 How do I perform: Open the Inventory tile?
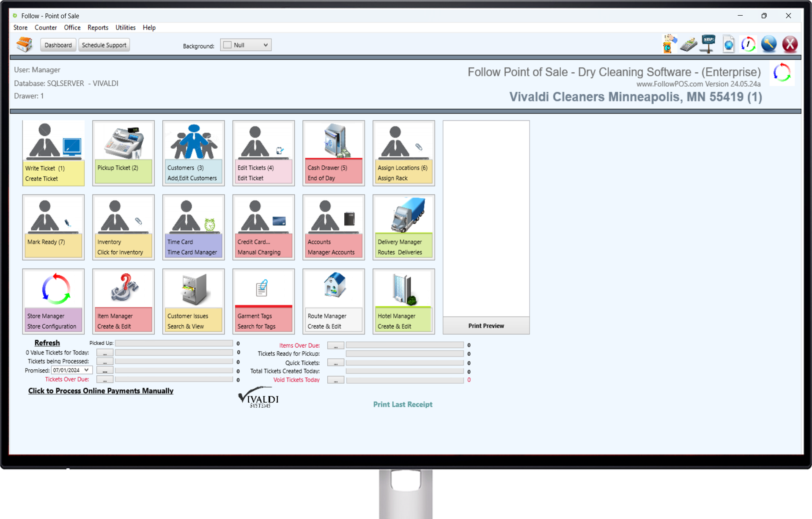pos(123,227)
